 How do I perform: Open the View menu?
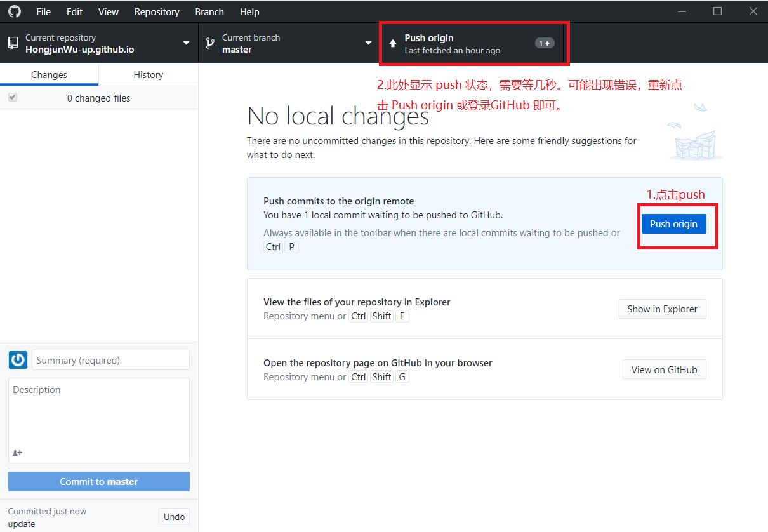pos(109,12)
